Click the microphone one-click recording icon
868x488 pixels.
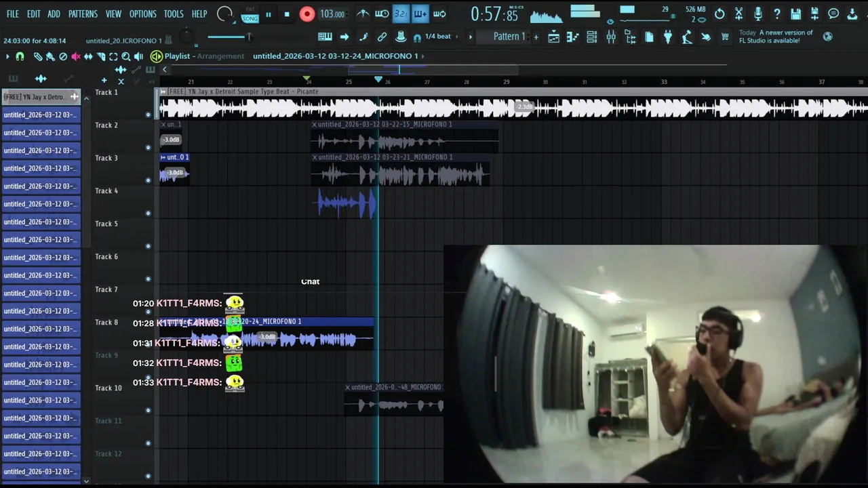click(758, 14)
